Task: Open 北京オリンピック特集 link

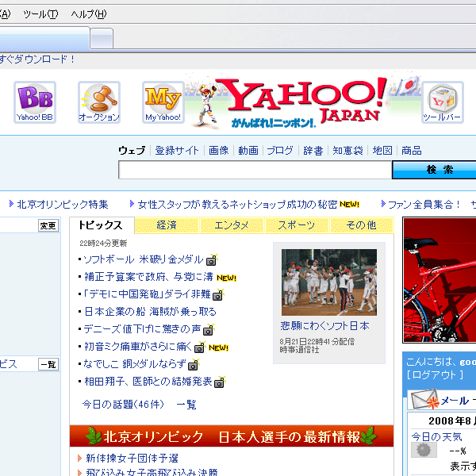Action: click(62, 205)
